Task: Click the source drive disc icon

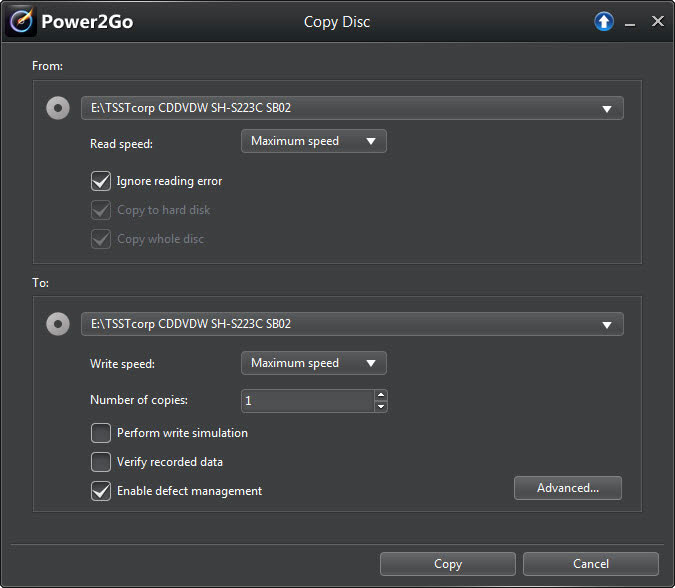Action: point(58,108)
